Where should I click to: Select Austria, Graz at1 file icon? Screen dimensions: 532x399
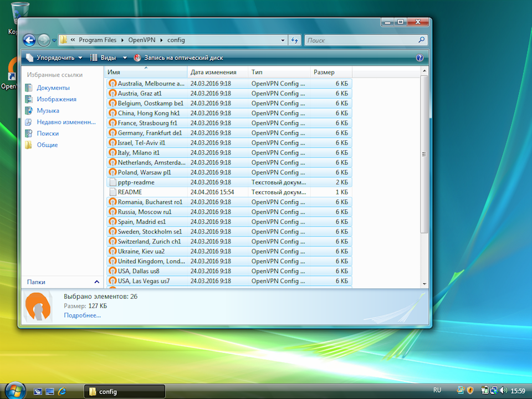pos(112,93)
